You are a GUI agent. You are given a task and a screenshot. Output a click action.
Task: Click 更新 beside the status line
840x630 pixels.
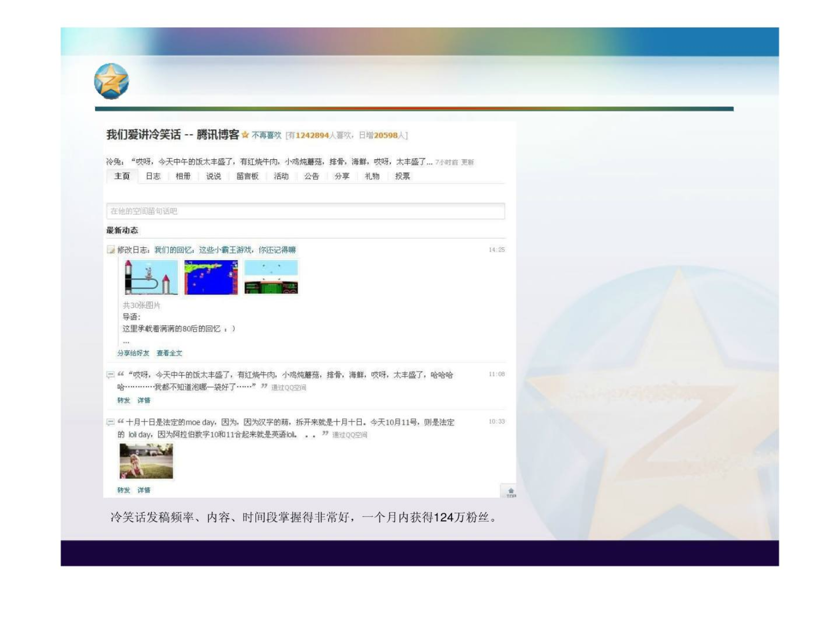click(468, 162)
